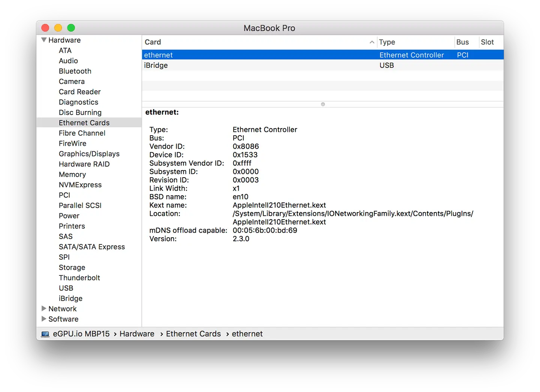Click the USB type cell in iBridge row
The width and height of the screenshot is (540, 392).
pyautogui.click(x=387, y=65)
